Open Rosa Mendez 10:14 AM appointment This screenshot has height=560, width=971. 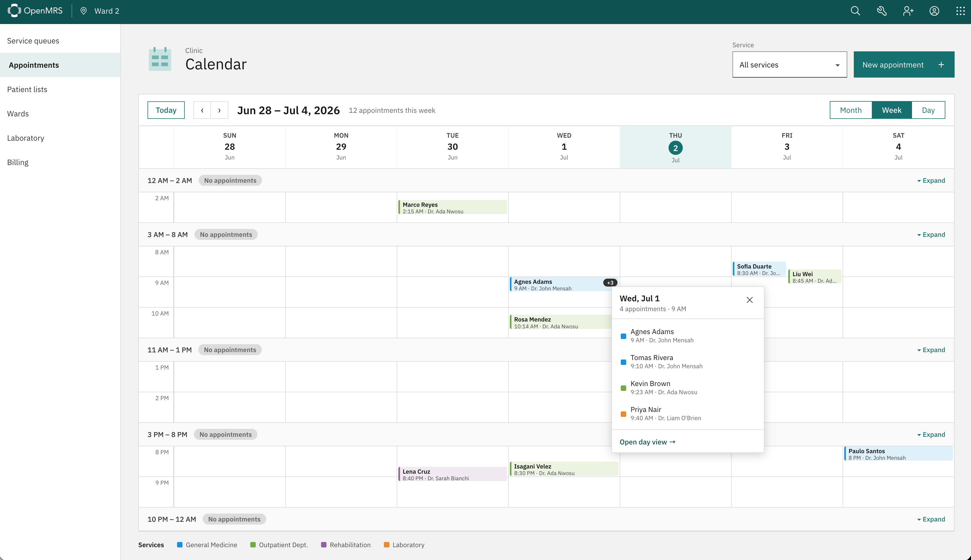pyautogui.click(x=560, y=322)
